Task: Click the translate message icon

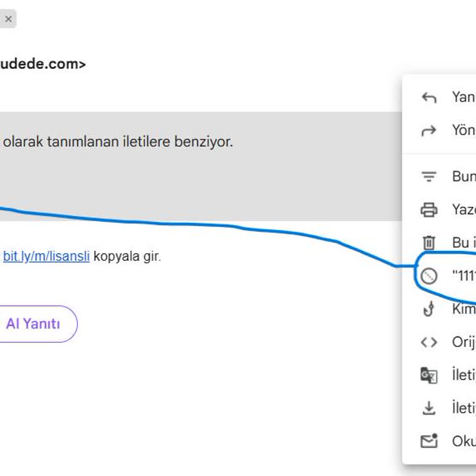Action: pos(429,375)
